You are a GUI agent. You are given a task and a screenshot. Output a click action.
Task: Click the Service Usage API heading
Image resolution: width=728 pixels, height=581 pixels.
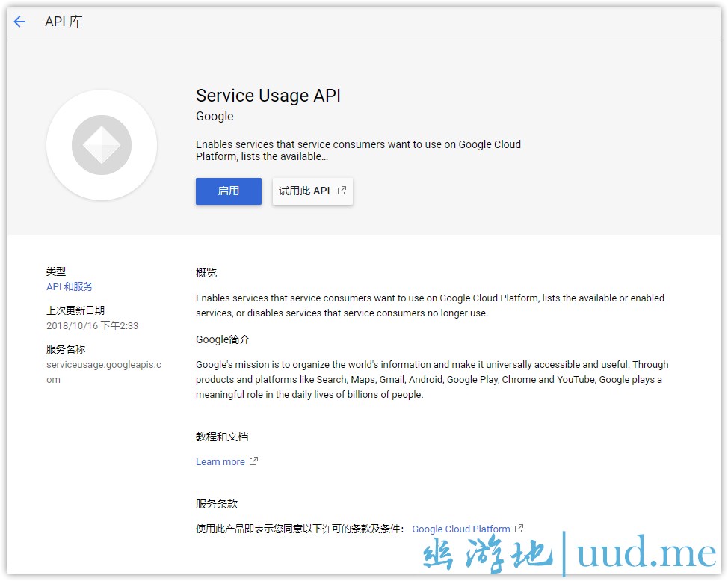point(268,96)
